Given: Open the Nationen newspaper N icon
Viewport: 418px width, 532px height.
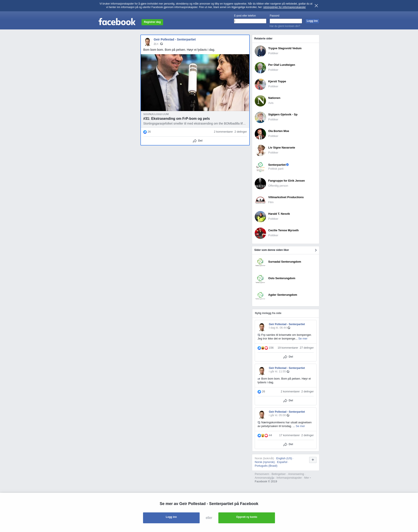Looking at the screenshot, I should point(260,101).
